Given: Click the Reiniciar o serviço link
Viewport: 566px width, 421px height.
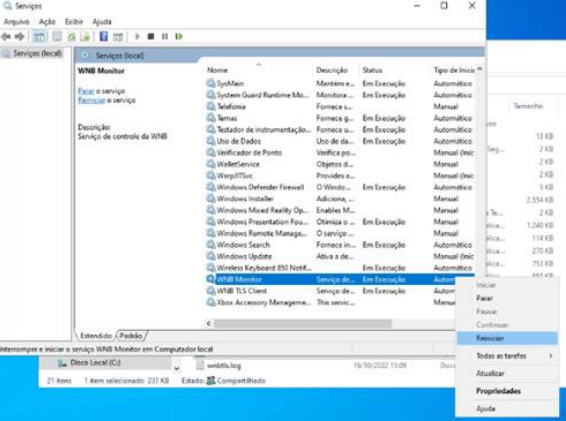Looking at the screenshot, I should 91,100.
